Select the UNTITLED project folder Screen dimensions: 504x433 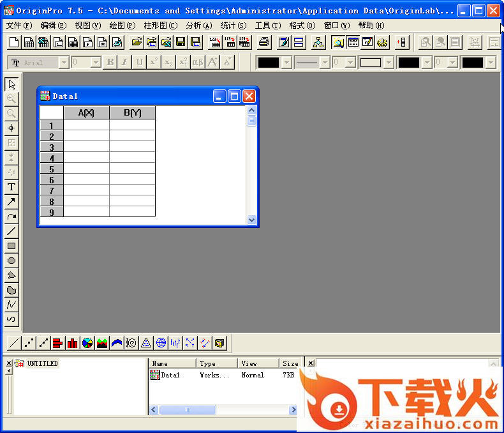coord(42,363)
